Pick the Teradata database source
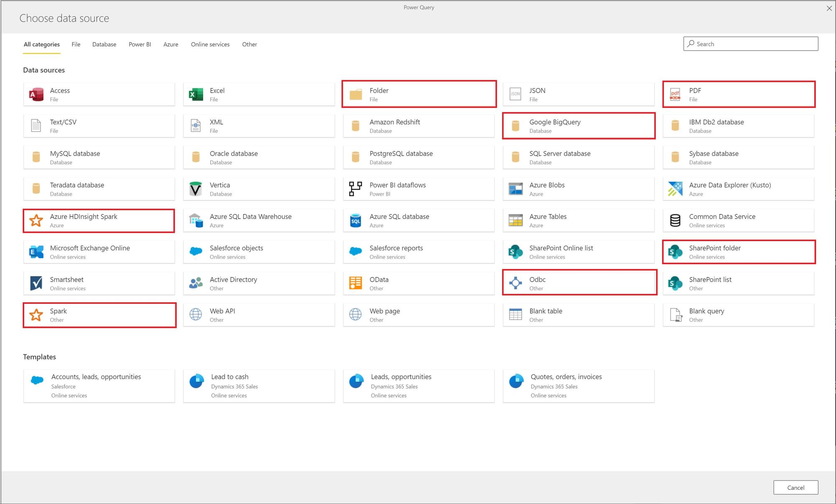 pos(99,189)
